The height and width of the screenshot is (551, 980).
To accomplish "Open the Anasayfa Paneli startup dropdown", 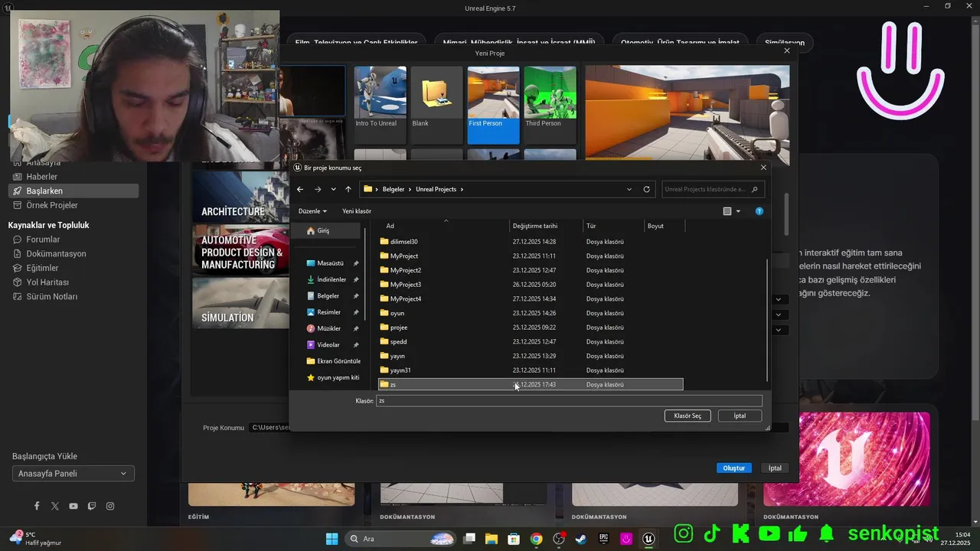I will (73, 474).
